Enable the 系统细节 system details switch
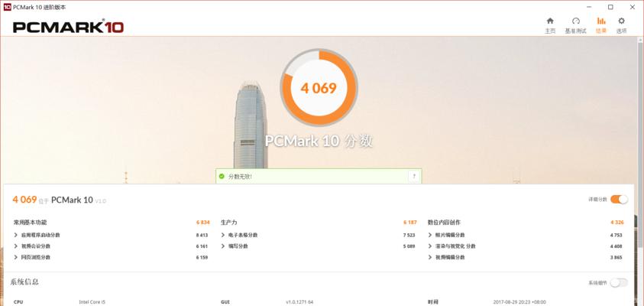 tap(619, 282)
